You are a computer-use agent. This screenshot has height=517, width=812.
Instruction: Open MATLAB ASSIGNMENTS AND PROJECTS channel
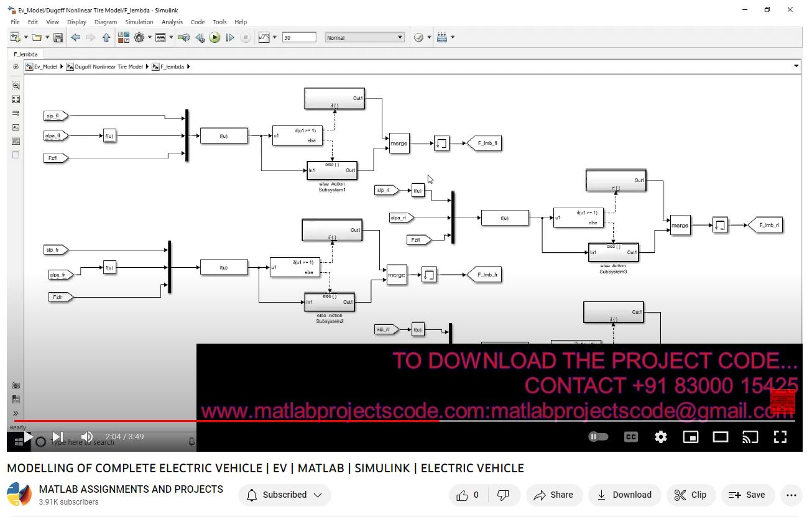pyautogui.click(x=131, y=489)
